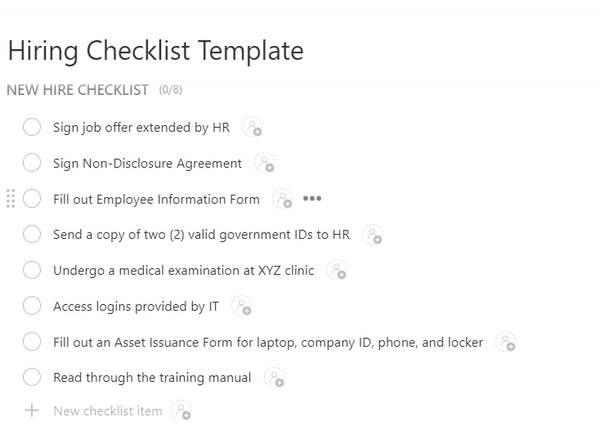Click the 'NEW HIRE CHECKLIST' heading

[x=78, y=90]
